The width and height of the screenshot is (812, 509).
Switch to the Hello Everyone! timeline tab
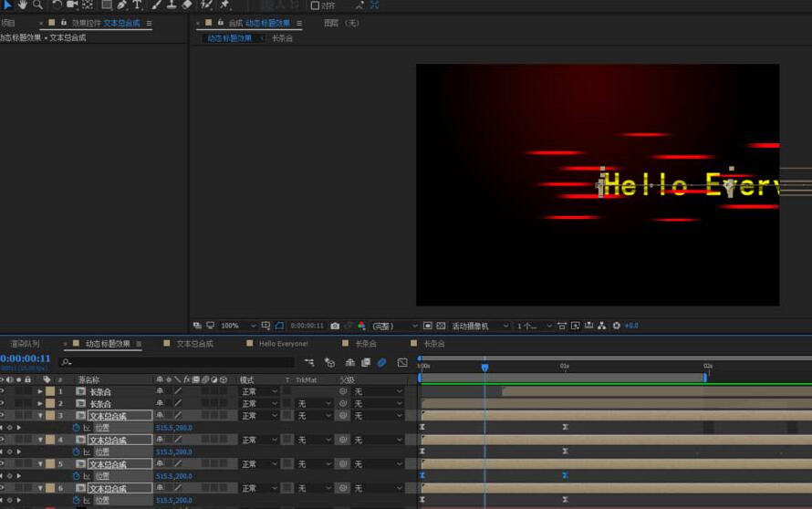point(283,344)
